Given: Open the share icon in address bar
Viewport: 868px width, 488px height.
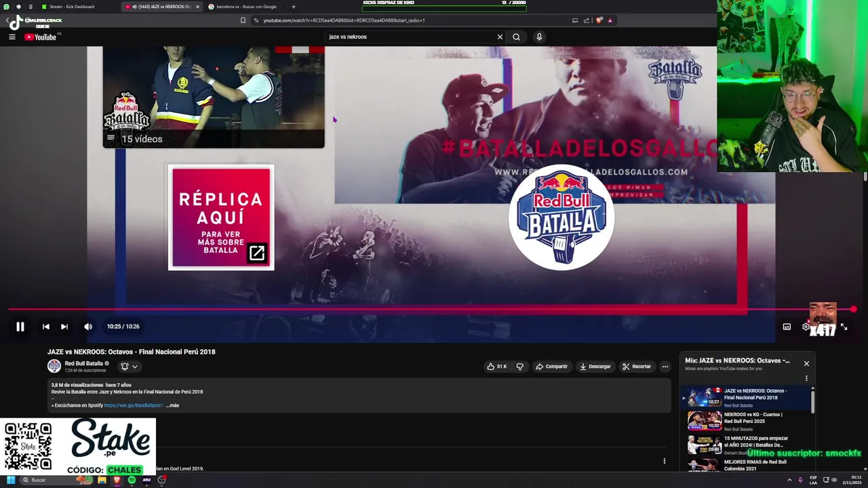Looking at the screenshot, I should coord(586,20).
